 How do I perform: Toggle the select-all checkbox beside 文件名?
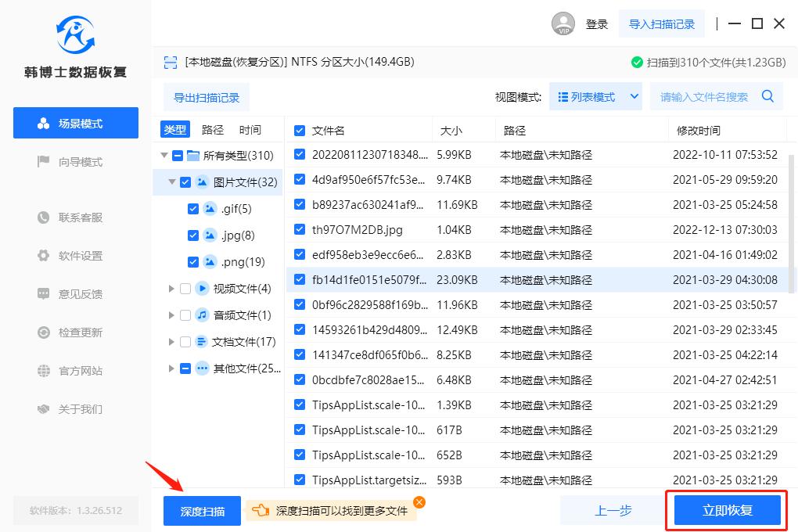click(x=299, y=129)
